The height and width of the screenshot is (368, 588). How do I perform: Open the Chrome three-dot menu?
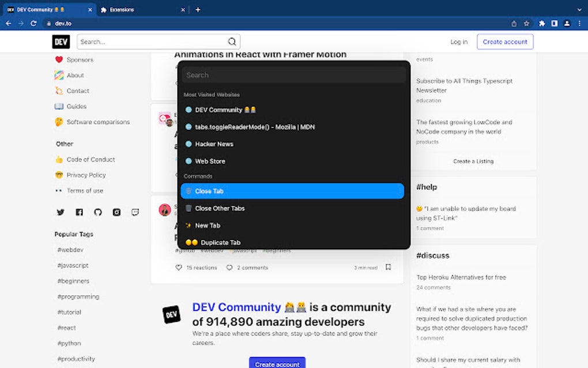point(579,23)
